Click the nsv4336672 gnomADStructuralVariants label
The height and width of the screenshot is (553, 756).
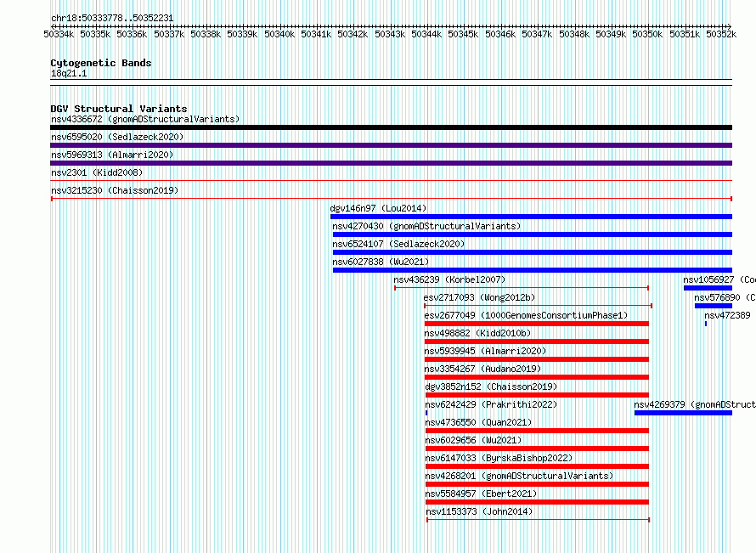(x=145, y=119)
